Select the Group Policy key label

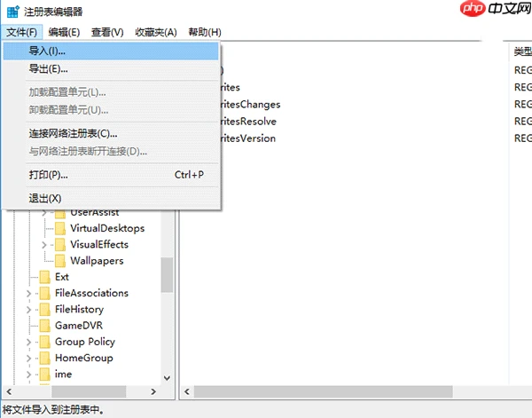pyautogui.click(x=85, y=342)
